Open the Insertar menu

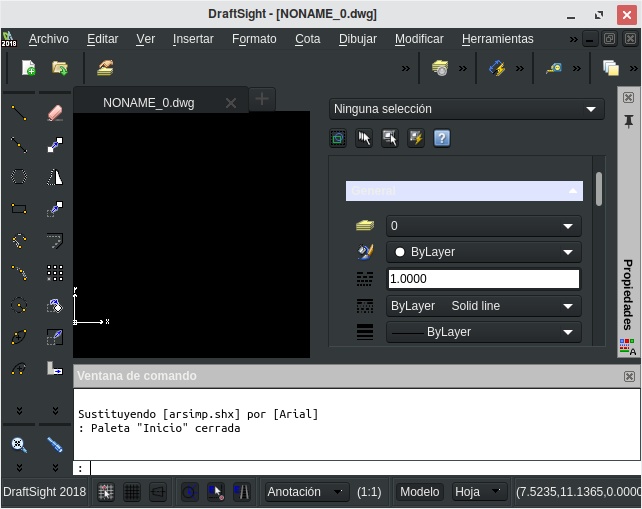point(193,39)
